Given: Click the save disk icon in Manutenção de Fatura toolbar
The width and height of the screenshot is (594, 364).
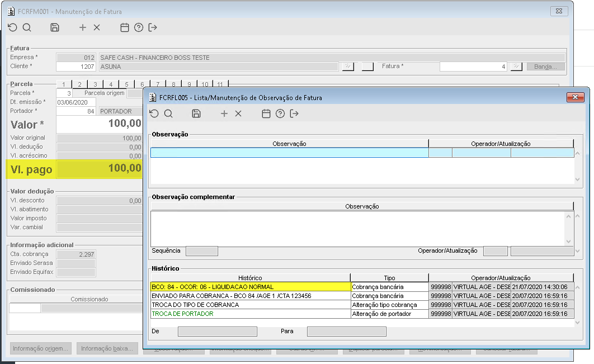Looking at the screenshot, I should (x=55, y=27).
